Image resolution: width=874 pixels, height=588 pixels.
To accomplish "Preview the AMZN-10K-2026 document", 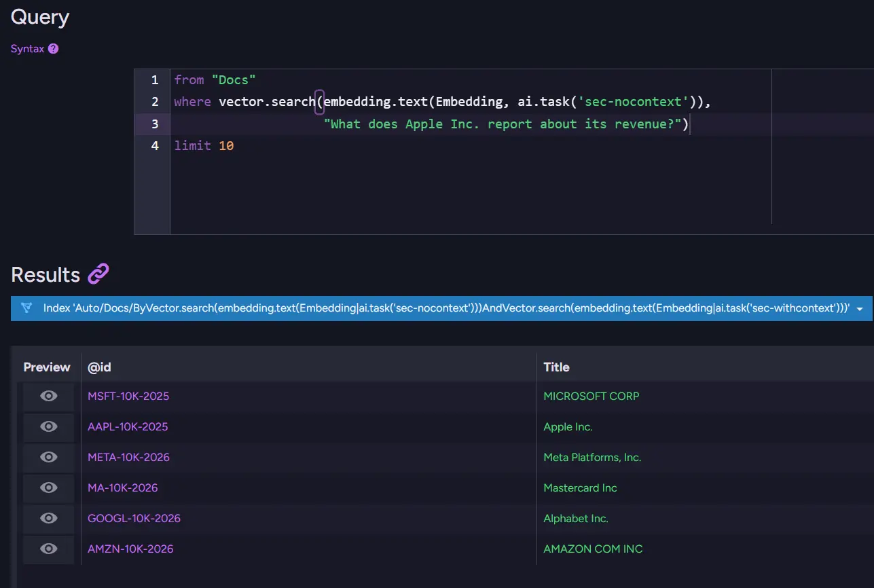I will [48, 549].
